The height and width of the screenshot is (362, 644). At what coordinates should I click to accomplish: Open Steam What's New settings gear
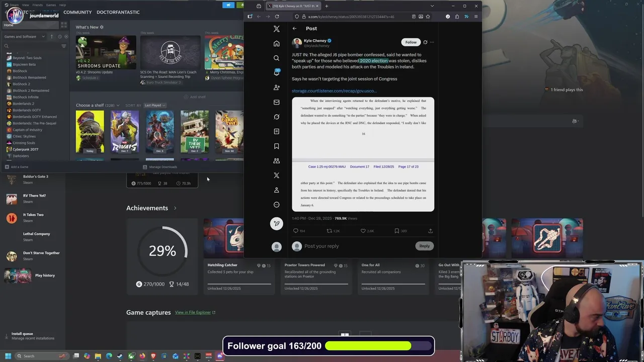(x=102, y=27)
